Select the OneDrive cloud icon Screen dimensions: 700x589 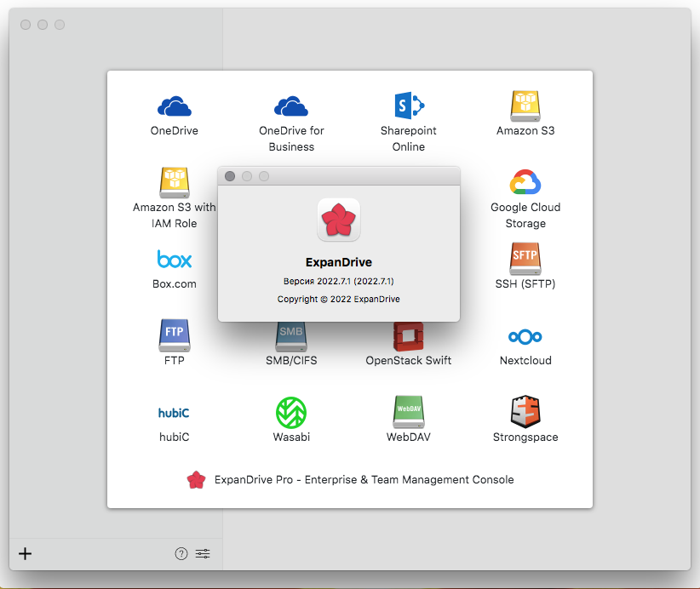tap(174, 106)
